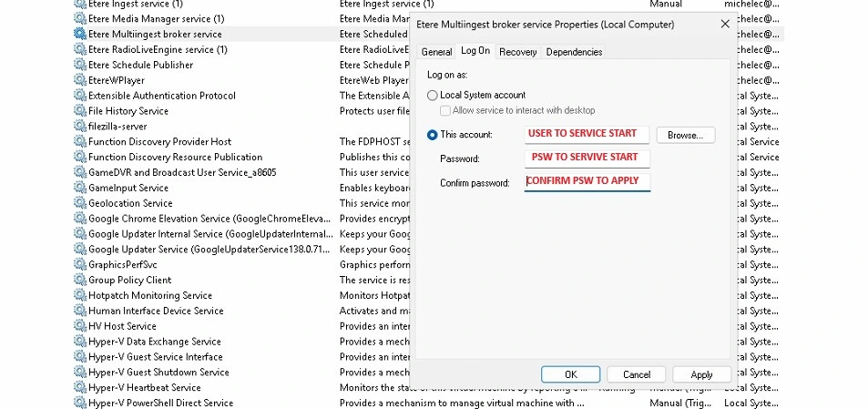Open the Recovery tab
Image resolution: width=868 pixels, height=409 pixels.
tap(517, 52)
